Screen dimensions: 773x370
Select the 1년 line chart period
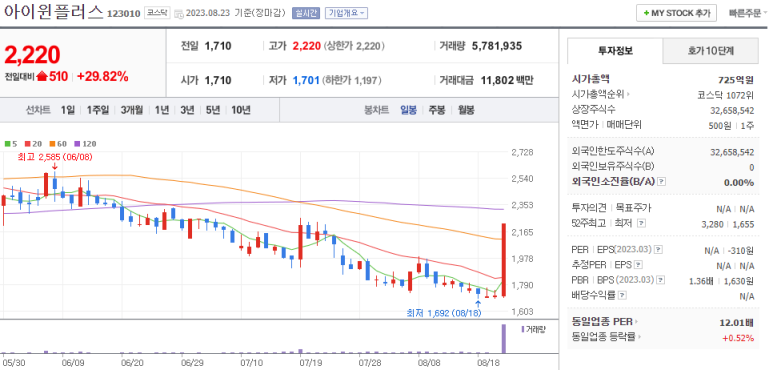(x=162, y=110)
